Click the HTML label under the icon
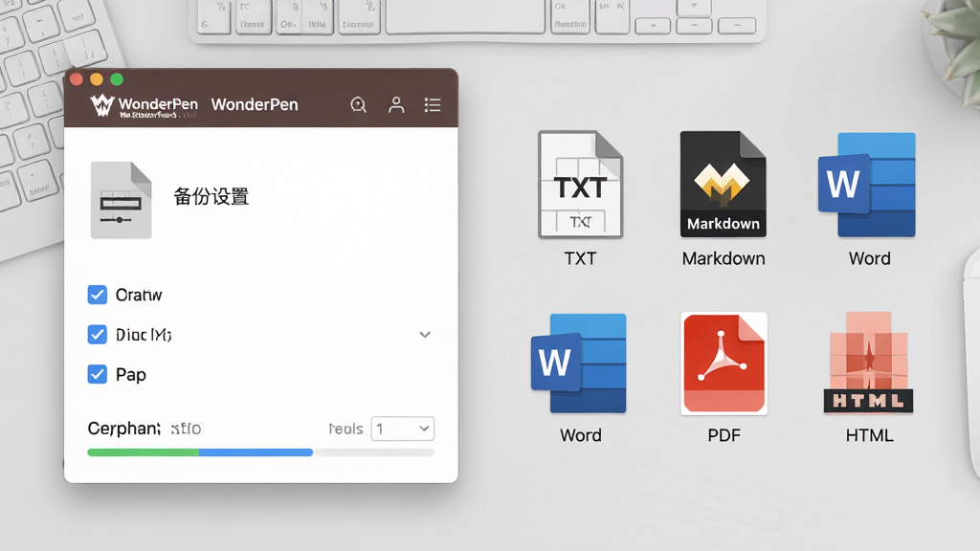 (x=869, y=435)
